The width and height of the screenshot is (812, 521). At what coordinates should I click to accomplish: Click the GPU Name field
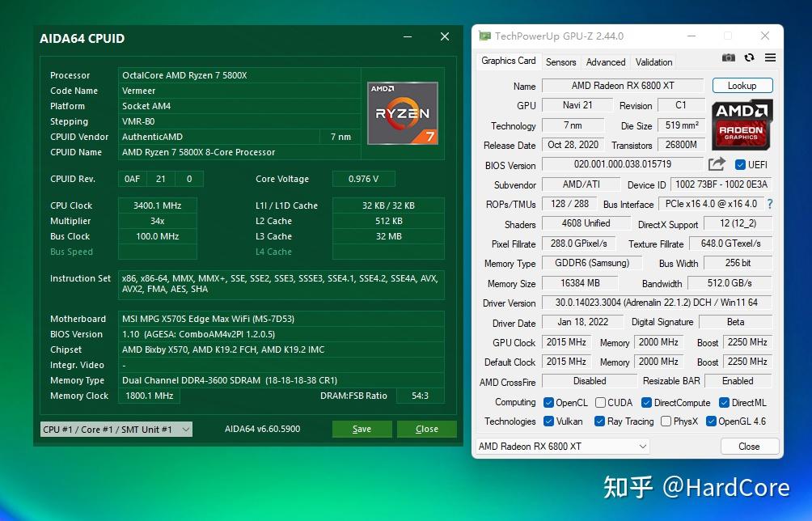(x=623, y=86)
